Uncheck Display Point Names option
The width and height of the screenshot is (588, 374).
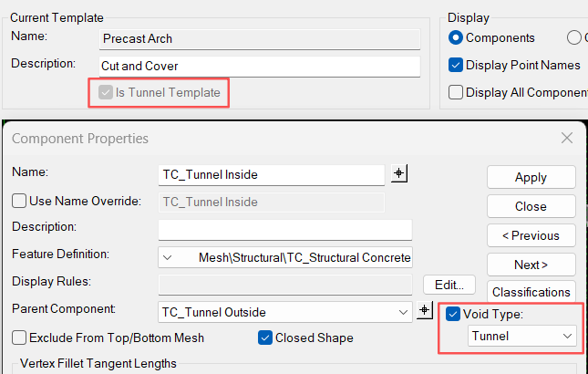tap(456, 65)
